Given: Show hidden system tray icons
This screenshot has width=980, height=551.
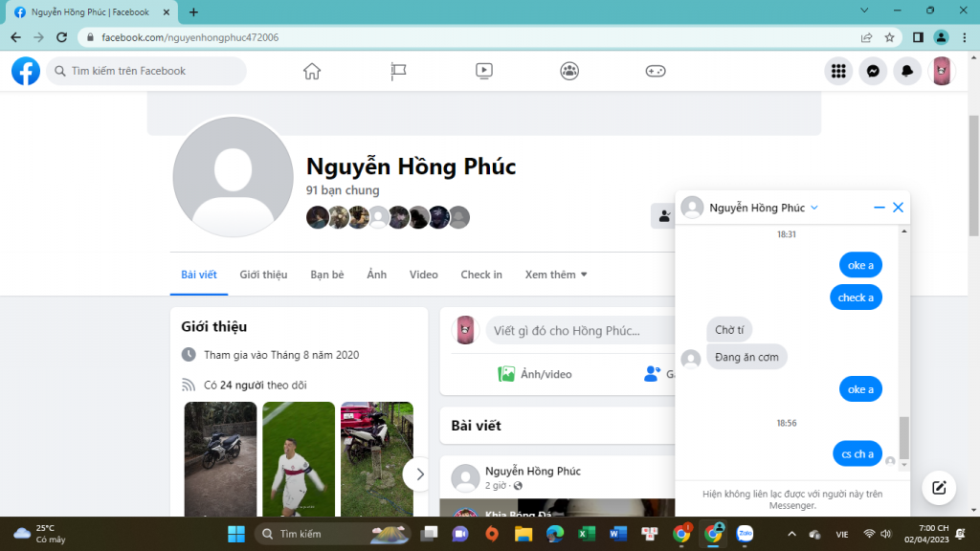Looking at the screenshot, I should [x=791, y=534].
